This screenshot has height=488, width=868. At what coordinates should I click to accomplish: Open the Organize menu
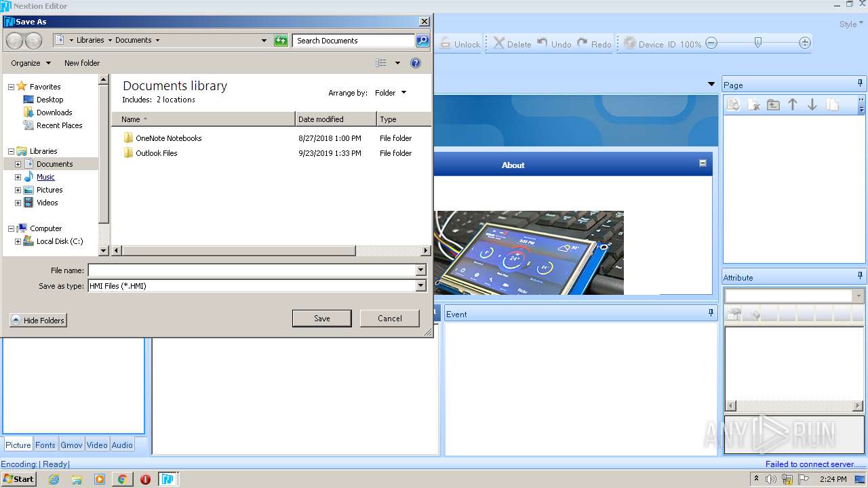(31, 63)
